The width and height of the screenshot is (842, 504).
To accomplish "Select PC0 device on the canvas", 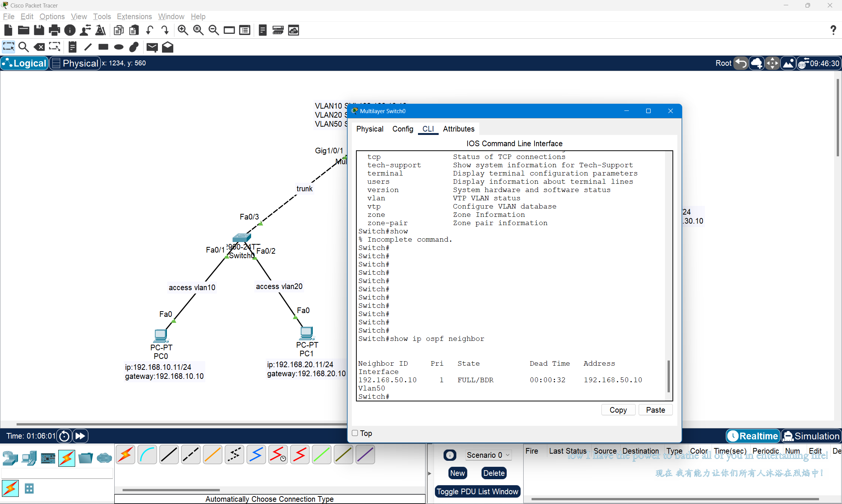I will coord(161,335).
